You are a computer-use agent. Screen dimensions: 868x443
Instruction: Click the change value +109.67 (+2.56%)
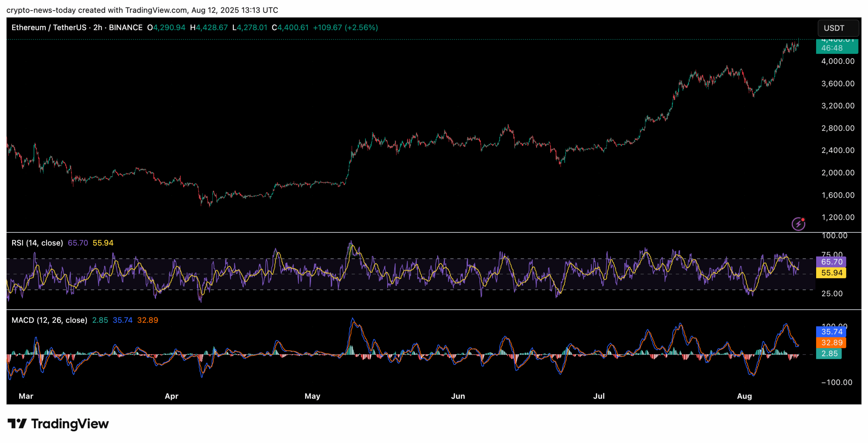tap(345, 27)
